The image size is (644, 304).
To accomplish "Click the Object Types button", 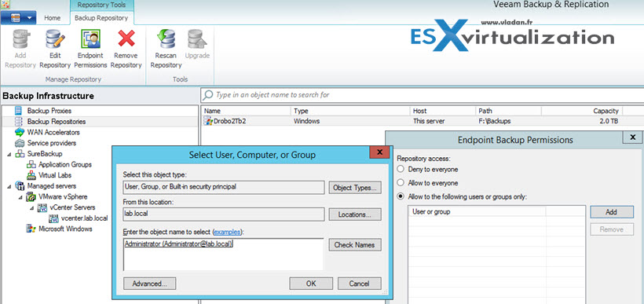I will click(x=355, y=188).
